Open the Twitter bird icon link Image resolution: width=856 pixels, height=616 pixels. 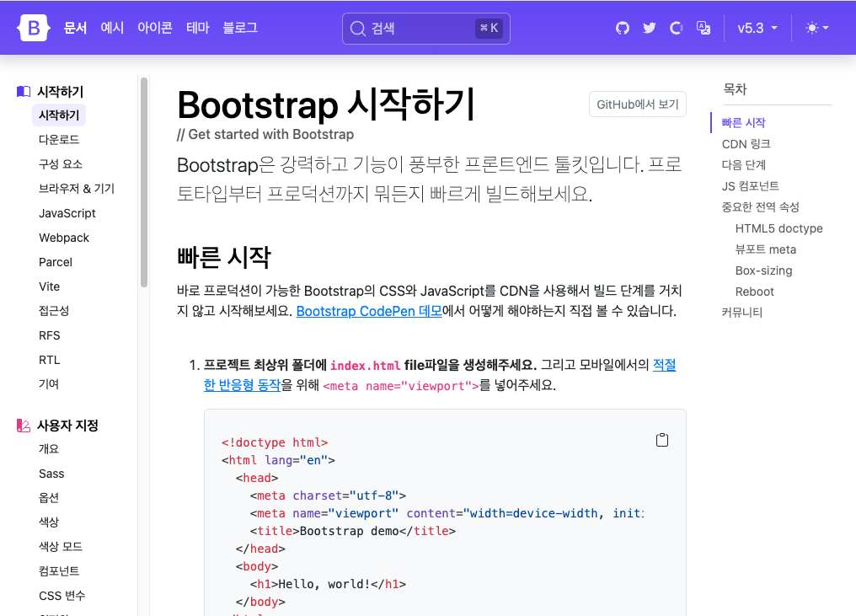(649, 28)
